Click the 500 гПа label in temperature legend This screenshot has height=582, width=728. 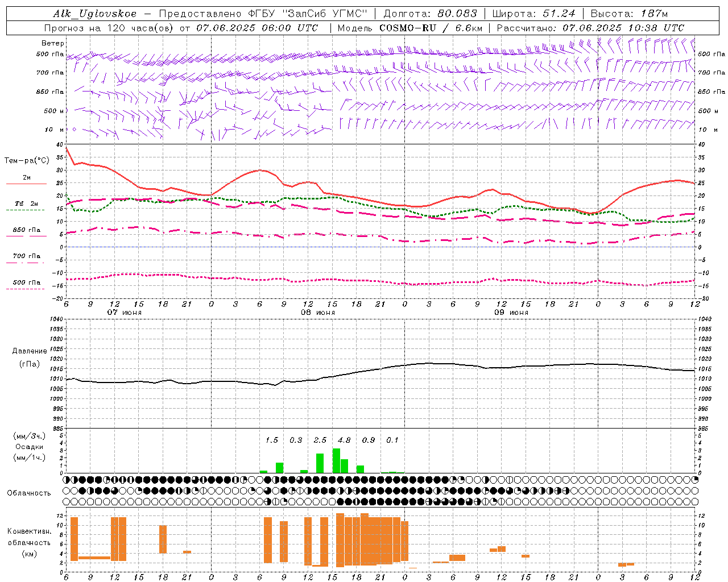pyautogui.click(x=27, y=282)
